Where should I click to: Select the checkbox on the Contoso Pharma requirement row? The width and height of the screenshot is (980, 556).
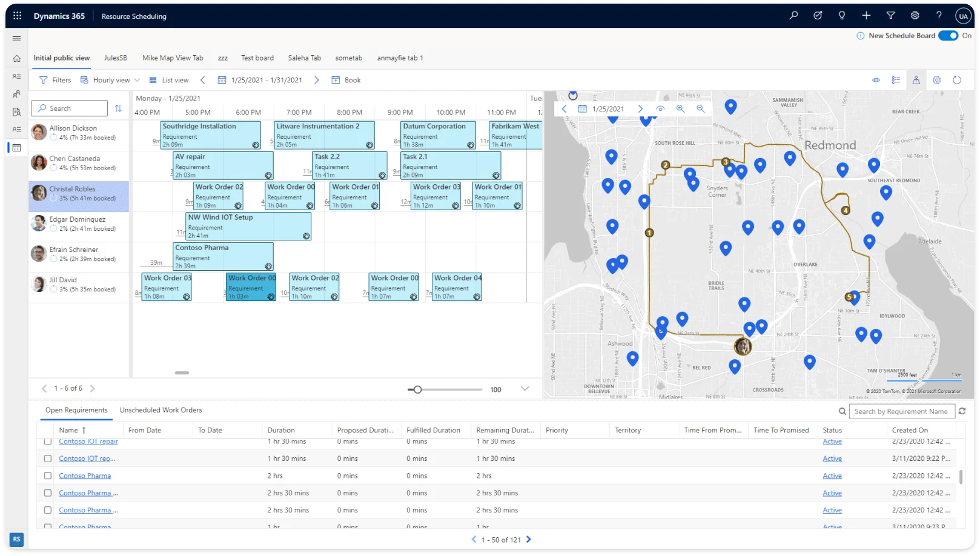[x=47, y=475]
